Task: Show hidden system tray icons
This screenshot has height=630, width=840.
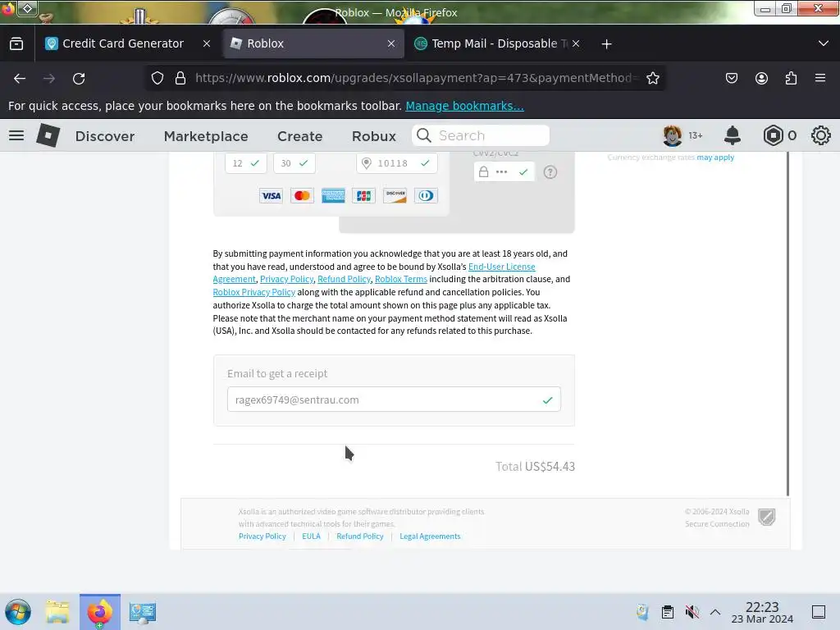Action: (715, 612)
